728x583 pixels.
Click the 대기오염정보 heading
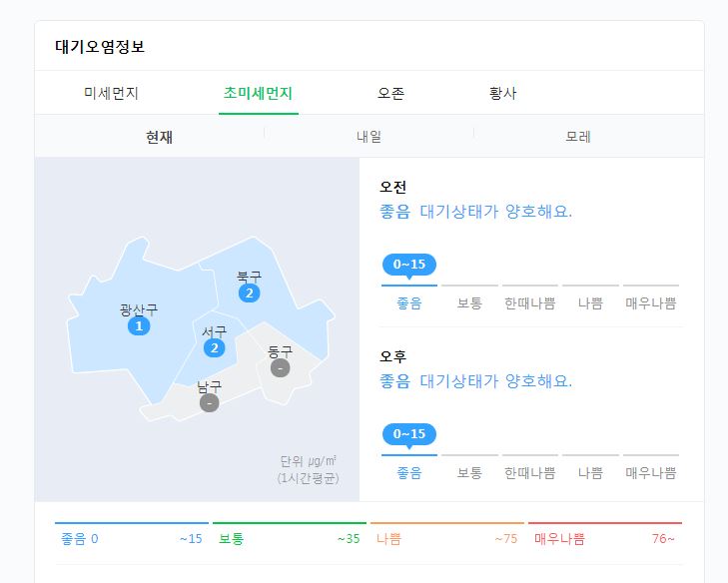click(101, 47)
